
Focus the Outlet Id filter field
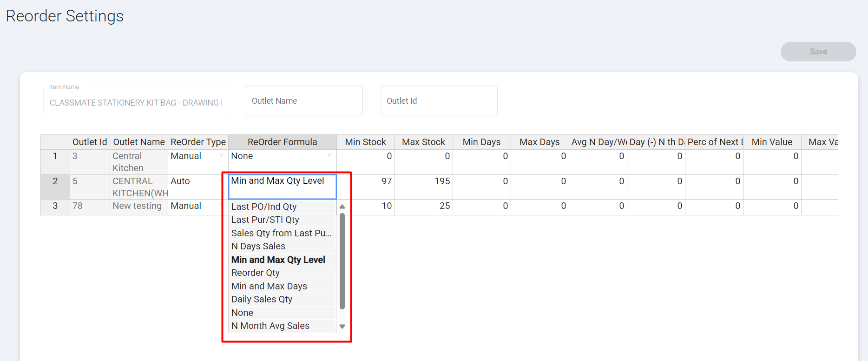pos(439,100)
